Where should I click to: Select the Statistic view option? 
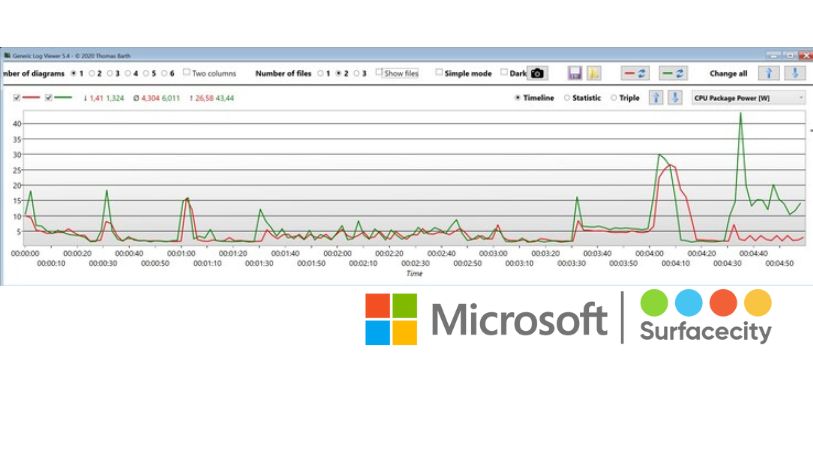click(568, 98)
